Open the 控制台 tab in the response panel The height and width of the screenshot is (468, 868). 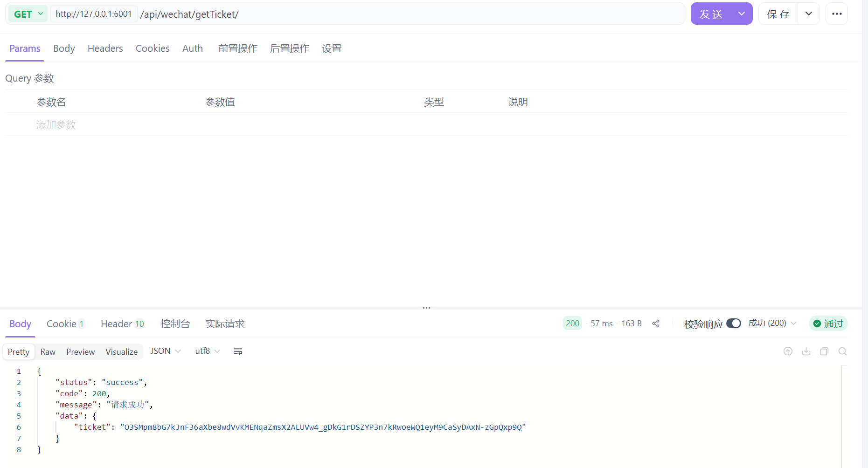coord(175,323)
